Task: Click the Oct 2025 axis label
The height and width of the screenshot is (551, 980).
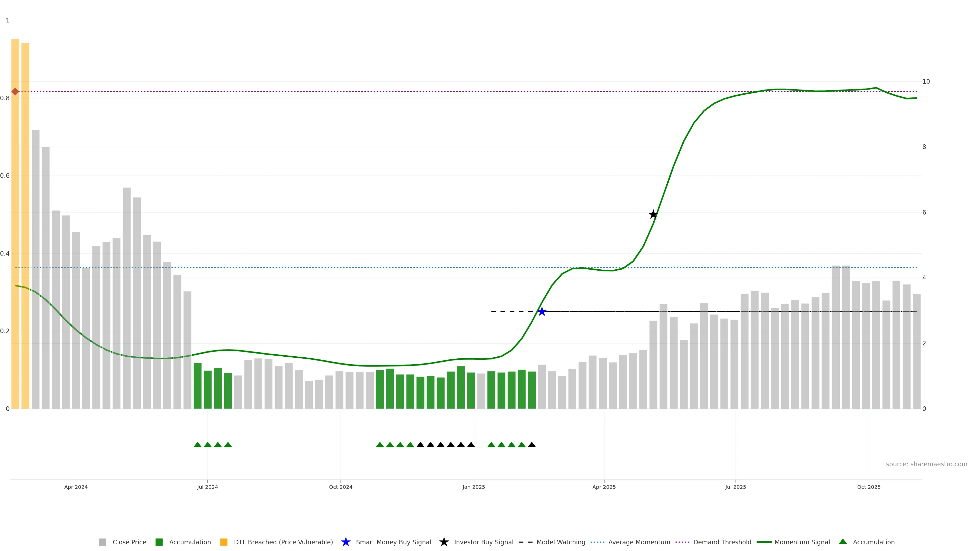Action: coord(868,487)
